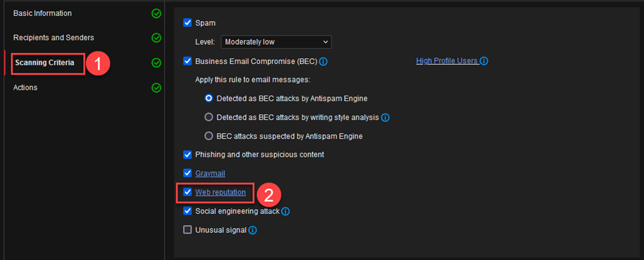Uncheck Phishing and other suspicious content

[x=188, y=154]
